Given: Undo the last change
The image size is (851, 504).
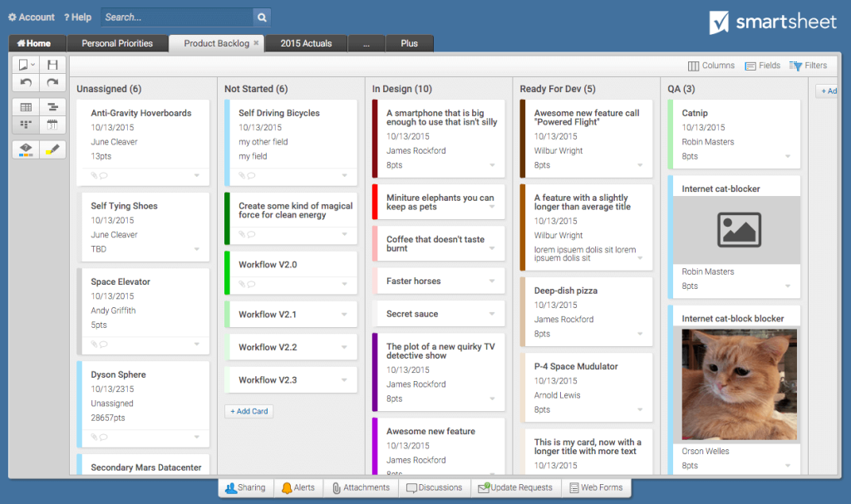Looking at the screenshot, I should (25, 81).
